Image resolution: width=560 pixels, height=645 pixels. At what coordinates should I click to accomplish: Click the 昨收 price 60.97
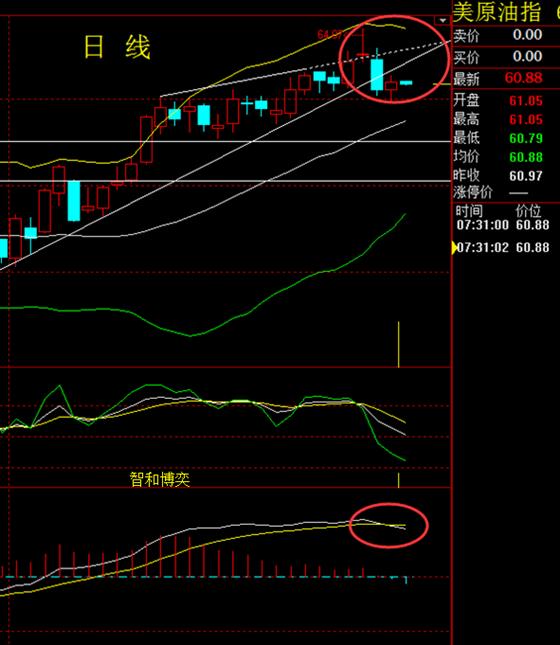[x=526, y=176]
